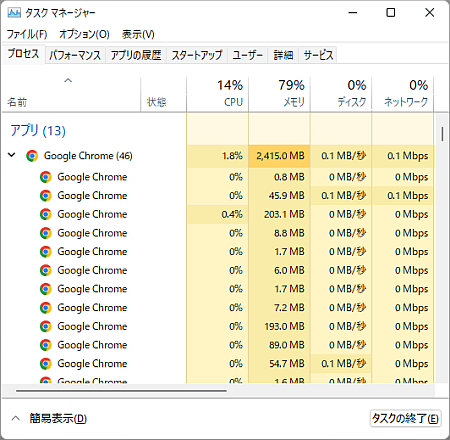Click the 193.0 MB memory value
The image size is (450, 440).
click(285, 326)
